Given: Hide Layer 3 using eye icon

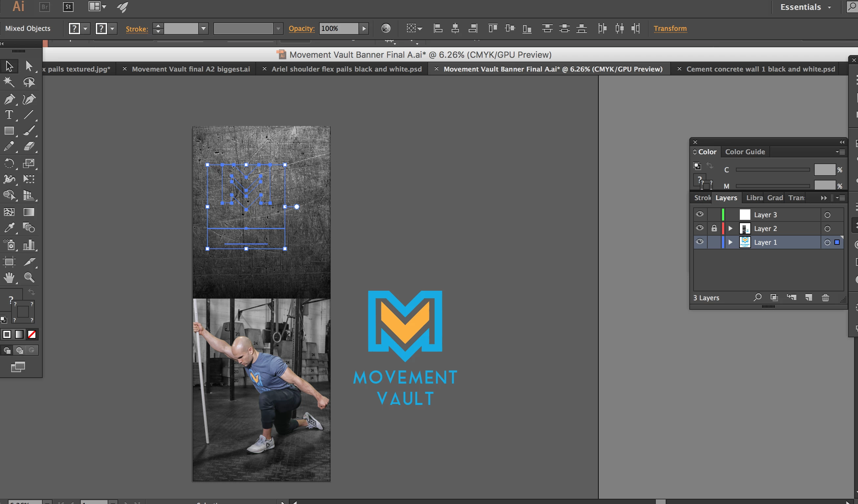Looking at the screenshot, I should tap(700, 214).
